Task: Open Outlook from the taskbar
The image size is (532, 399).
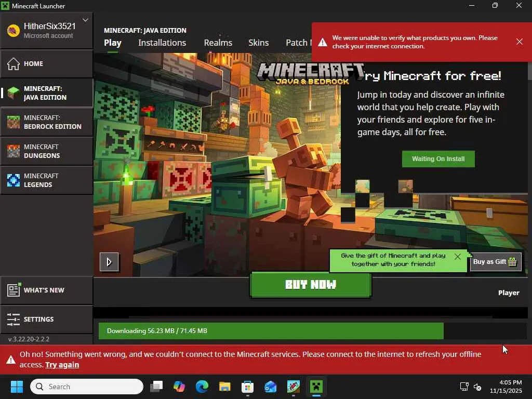Action: 270,387
